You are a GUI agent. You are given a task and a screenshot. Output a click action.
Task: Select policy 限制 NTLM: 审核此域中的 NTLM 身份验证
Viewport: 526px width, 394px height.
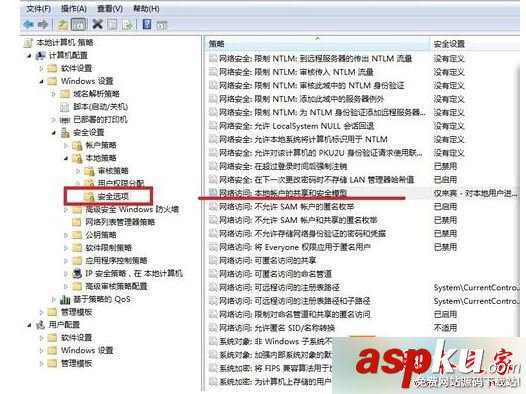(x=312, y=86)
